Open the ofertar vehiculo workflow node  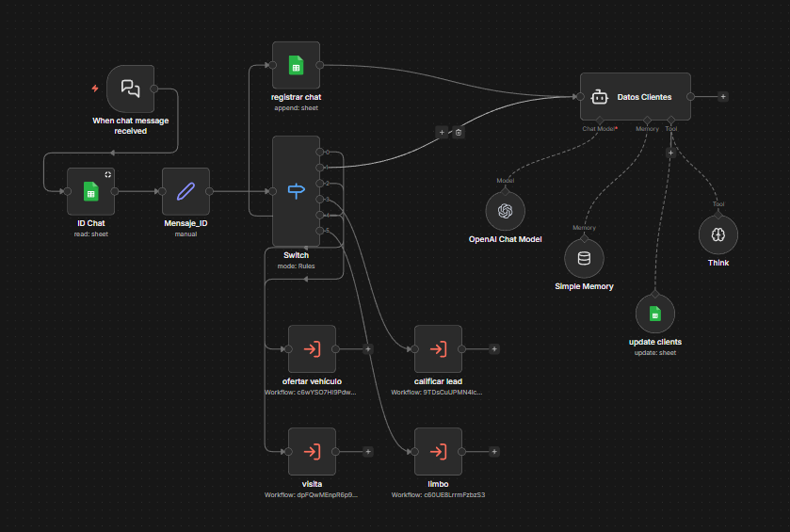(x=312, y=348)
